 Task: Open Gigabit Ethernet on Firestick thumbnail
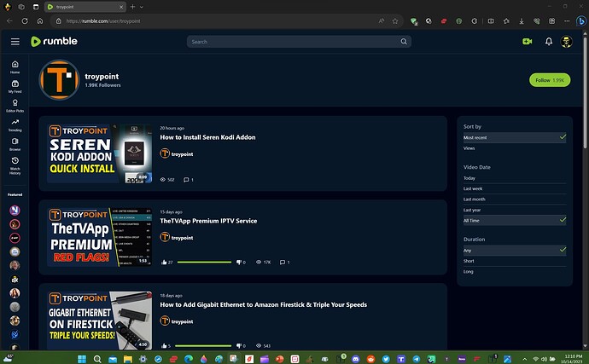coord(100,321)
